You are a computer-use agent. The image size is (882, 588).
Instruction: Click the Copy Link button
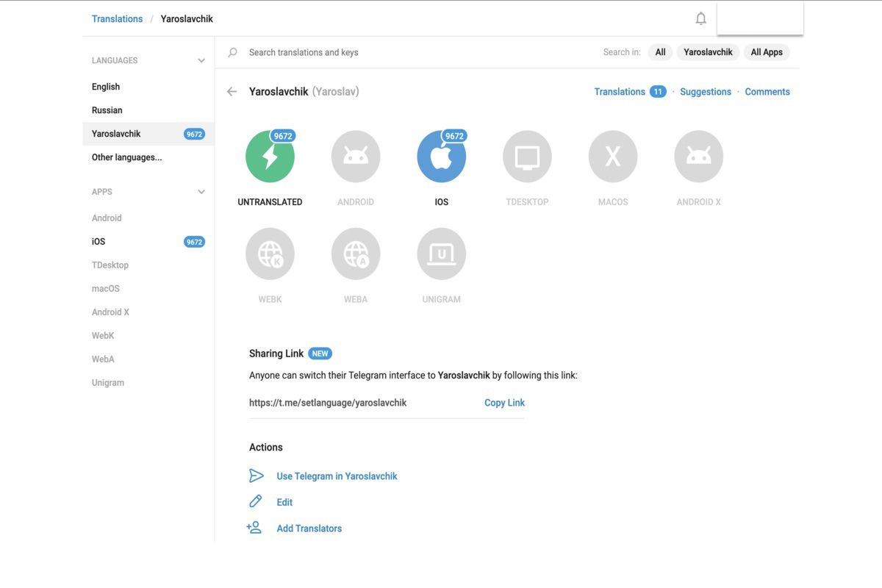pyautogui.click(x=504, y=403)
